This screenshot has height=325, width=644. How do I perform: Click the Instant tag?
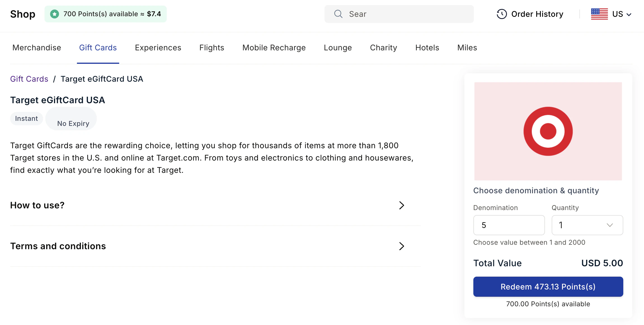click(x=27, y=119)
